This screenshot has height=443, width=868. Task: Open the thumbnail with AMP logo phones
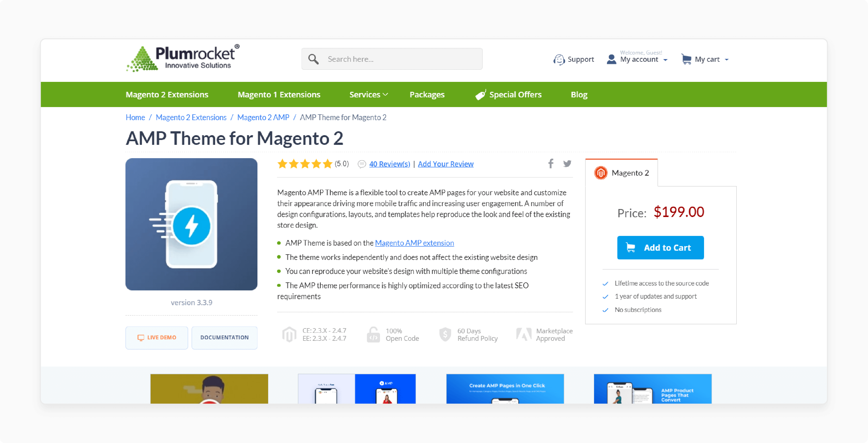click(x=357, y=389)
